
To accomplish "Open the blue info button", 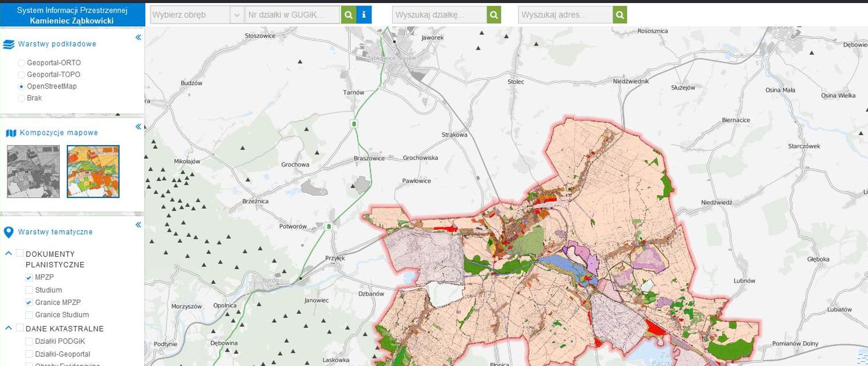I will click(x=364, y=15).
